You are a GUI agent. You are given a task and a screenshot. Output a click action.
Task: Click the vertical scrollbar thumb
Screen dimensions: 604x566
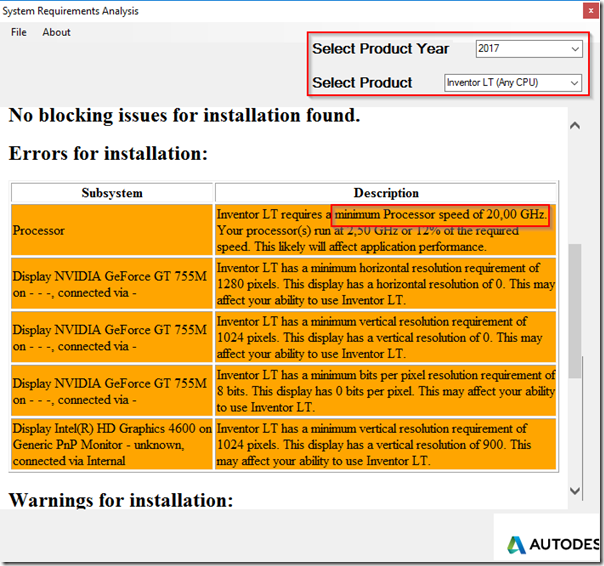[575, 311]
